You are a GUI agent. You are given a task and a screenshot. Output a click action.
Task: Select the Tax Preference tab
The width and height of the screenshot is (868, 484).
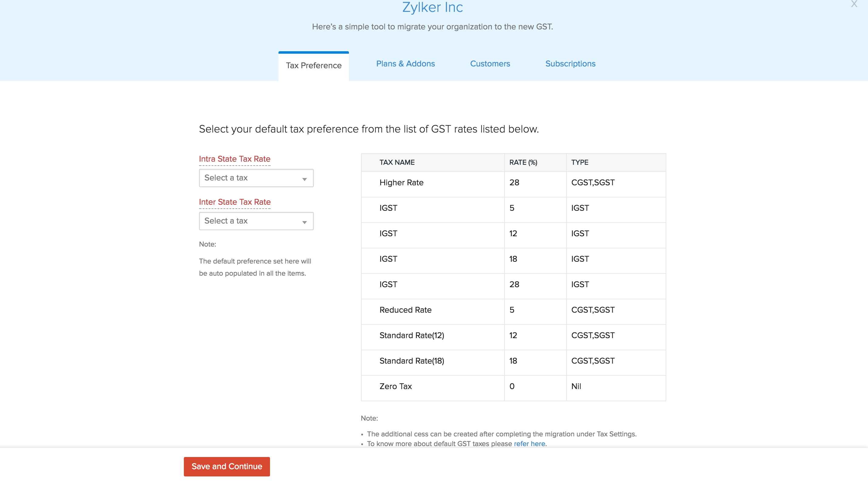pyautogui.click(x=313, y=66)
